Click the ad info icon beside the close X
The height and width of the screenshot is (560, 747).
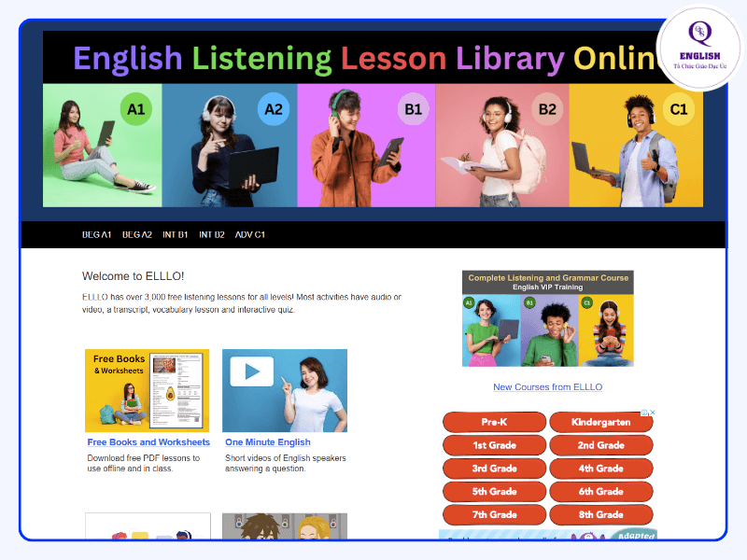coord(644,413)
